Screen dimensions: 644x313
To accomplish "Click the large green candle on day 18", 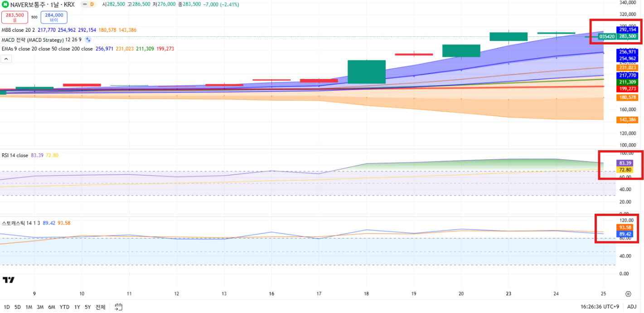I will tap(367, 72).
